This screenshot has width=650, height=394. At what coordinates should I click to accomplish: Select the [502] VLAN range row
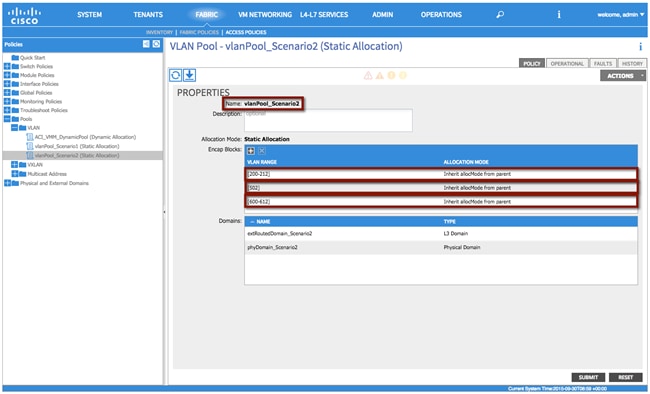(441, 188)
